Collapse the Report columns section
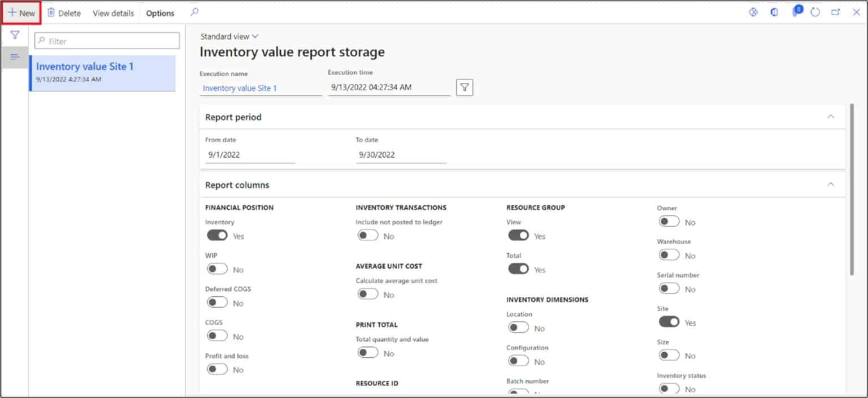 pos(831,184)
